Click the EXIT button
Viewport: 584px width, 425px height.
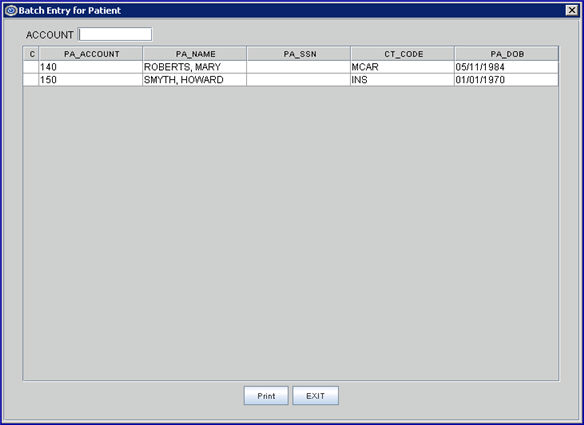315,396
